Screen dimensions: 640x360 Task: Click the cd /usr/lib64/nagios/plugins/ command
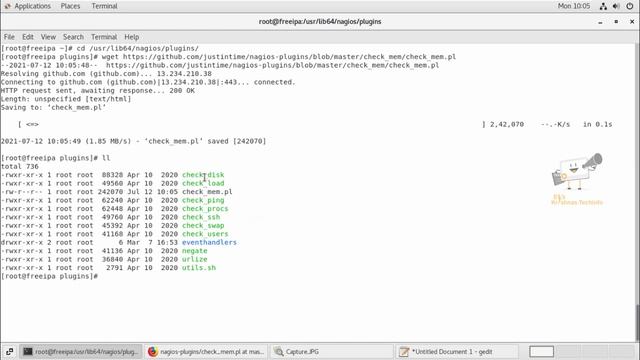[x=138, y=48]
